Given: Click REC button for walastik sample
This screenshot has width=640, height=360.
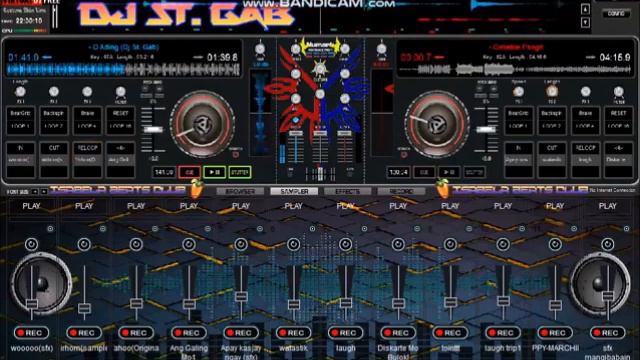Looking at the screenshot, I should pyautogui.click(x=293, y=333).
